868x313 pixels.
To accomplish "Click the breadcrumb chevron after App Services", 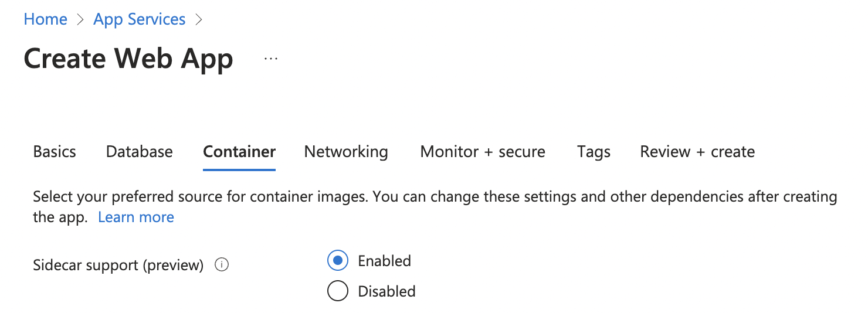I will coord(198,19).
